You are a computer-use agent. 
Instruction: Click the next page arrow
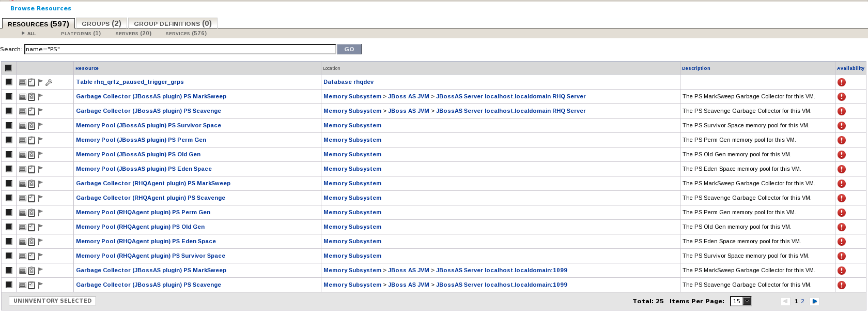[x=815, y=301]
